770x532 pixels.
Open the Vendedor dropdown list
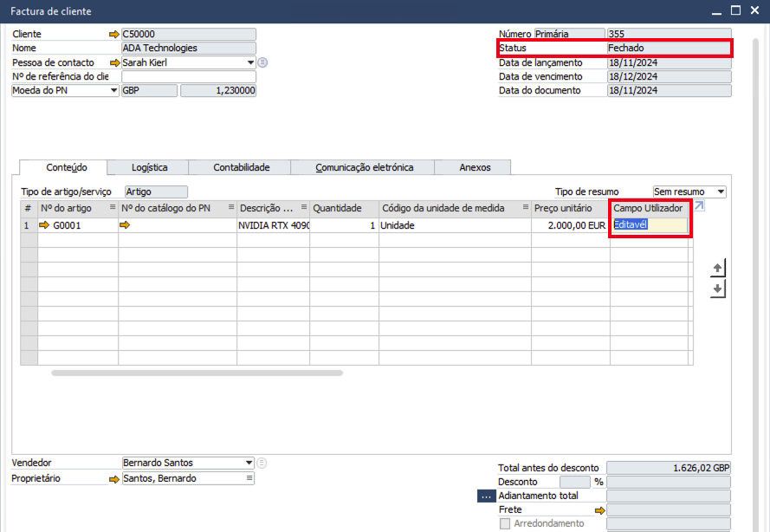(x=250, y=463)
